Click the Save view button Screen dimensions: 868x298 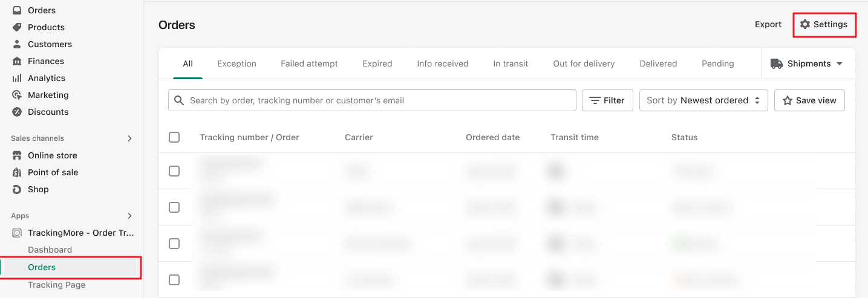pos(809,100)
